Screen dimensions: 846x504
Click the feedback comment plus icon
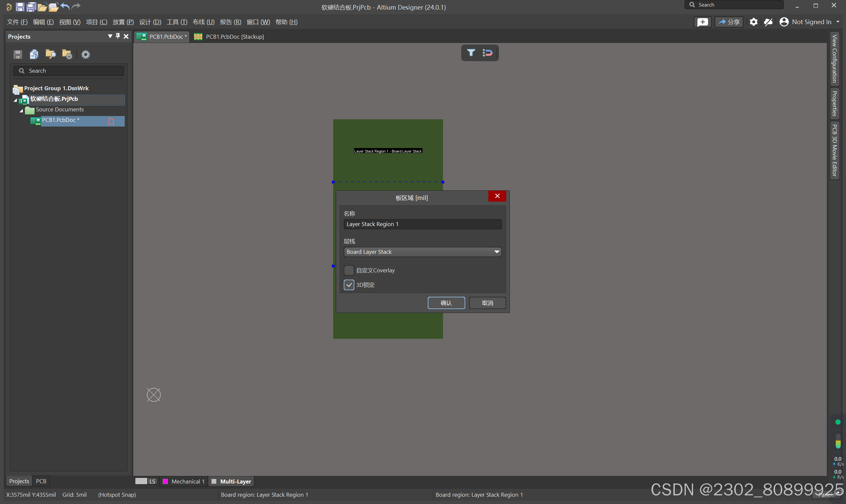coord(702,22)
